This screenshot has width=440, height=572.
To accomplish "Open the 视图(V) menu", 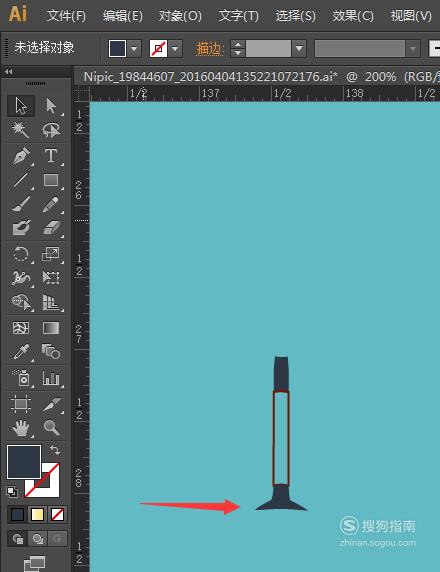I will (x=411, y=16).
